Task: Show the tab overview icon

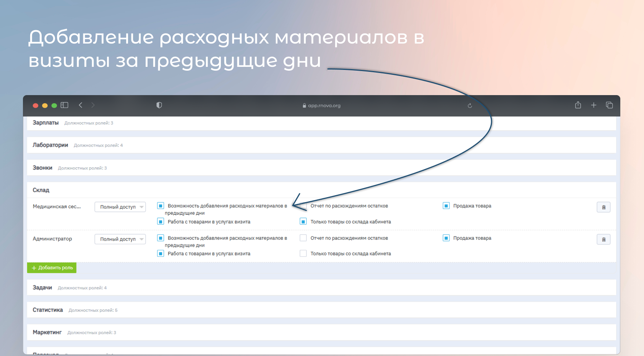Action: click(609, 105)
